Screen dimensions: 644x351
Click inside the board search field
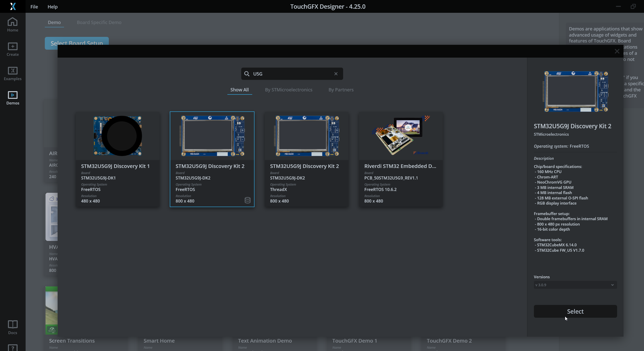291,74
